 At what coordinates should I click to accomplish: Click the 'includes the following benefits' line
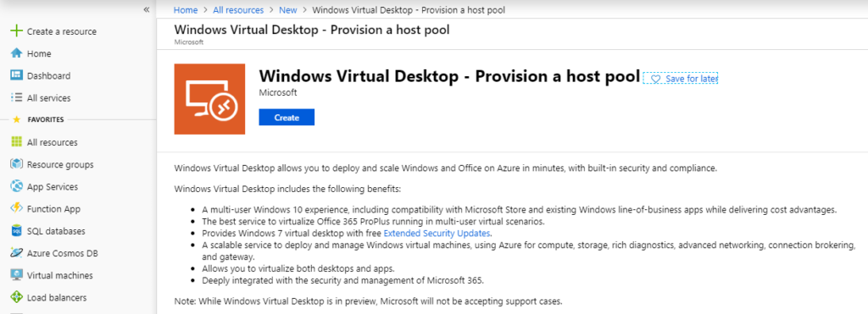(287, 189)
